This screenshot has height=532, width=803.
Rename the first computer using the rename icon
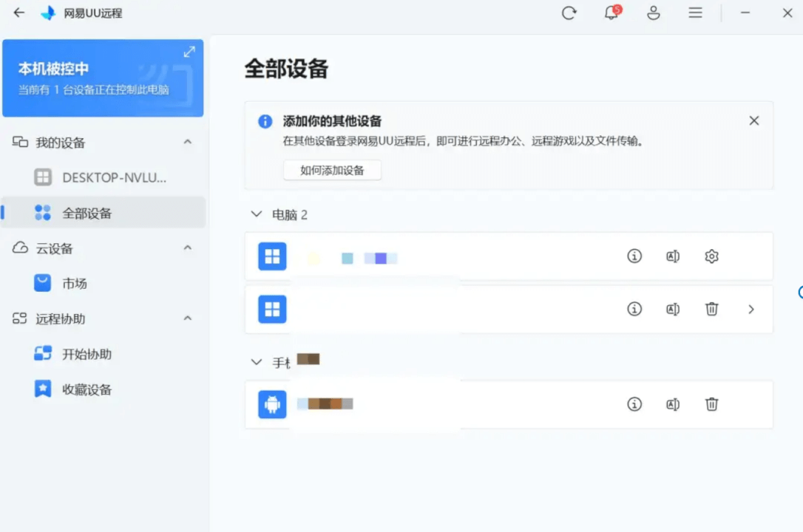click(672, 256)
